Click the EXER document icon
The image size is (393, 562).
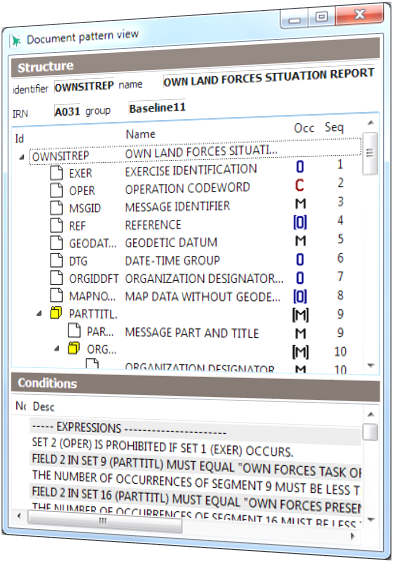56,173
